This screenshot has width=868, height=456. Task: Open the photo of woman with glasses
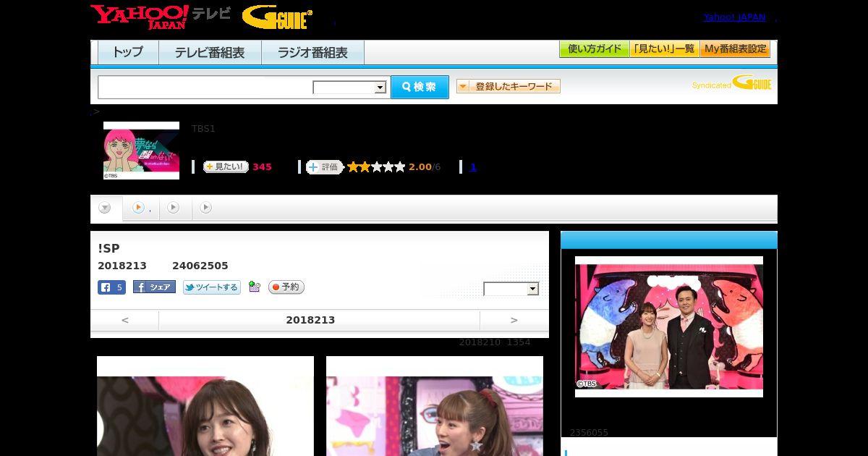click(x=435, y=406)
